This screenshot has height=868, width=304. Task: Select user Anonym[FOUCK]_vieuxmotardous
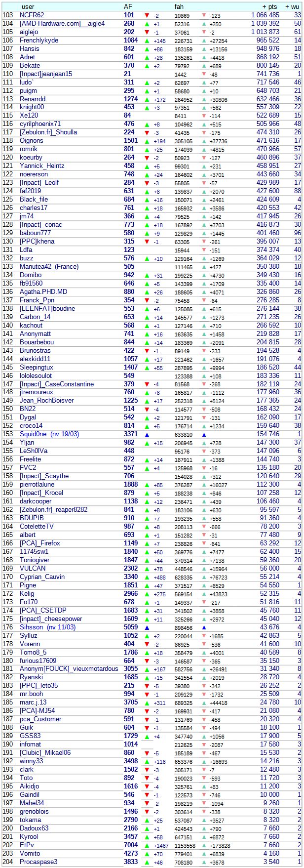point(69,669)
